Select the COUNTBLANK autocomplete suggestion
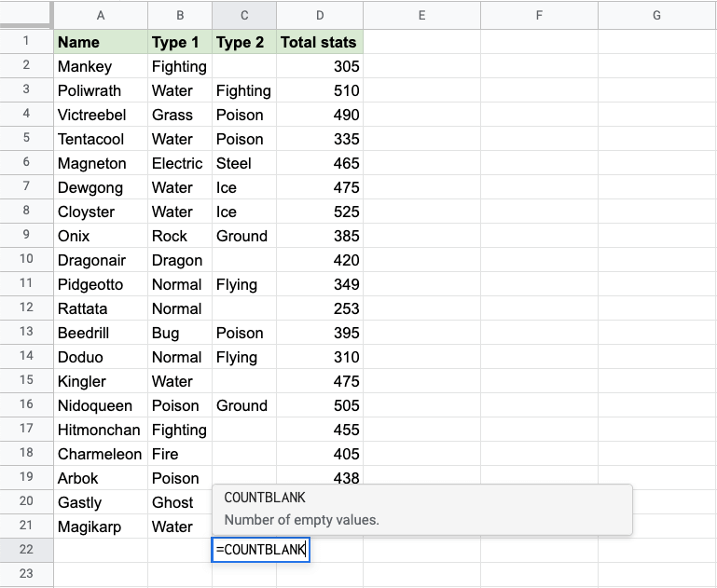 pos(421,509)
